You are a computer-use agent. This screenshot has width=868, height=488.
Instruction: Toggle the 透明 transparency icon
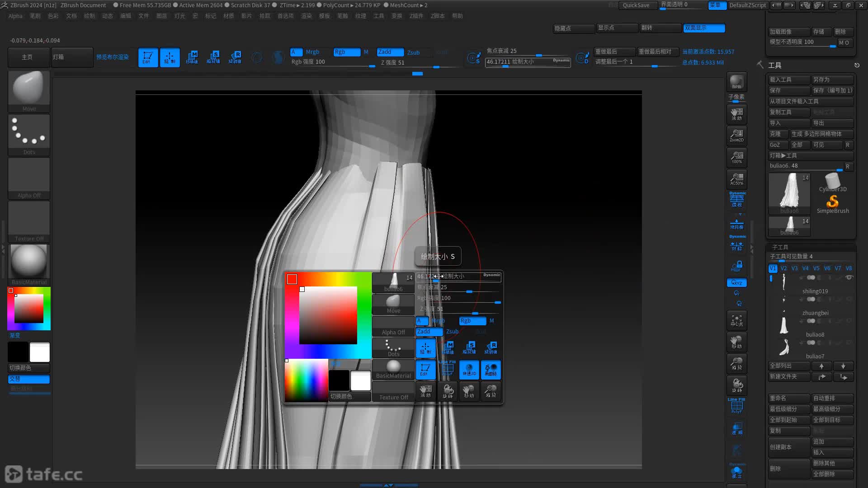[x=736, y=428]
